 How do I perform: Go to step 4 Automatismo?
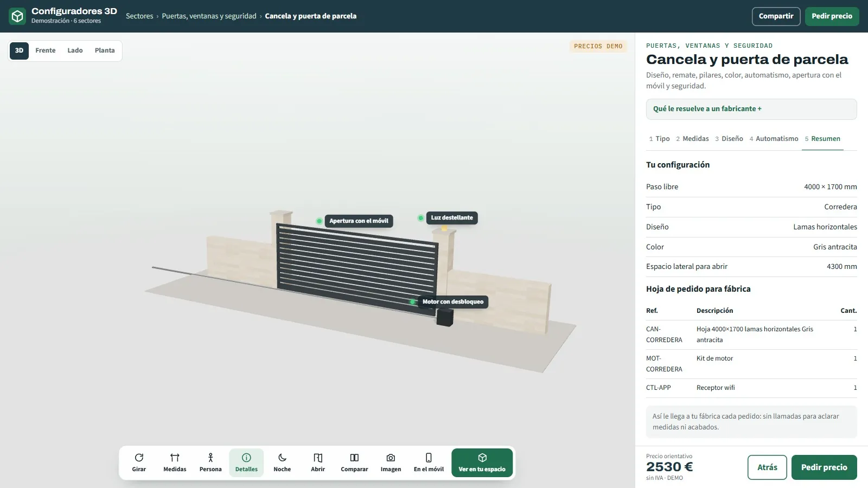point(774,139)
